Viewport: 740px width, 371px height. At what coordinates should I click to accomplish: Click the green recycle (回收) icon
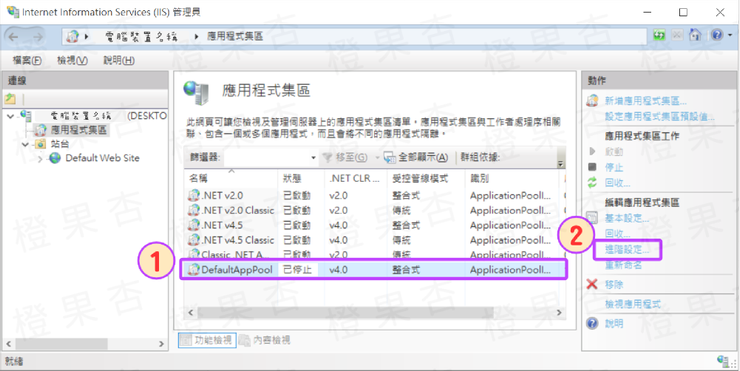click(592, 183)
